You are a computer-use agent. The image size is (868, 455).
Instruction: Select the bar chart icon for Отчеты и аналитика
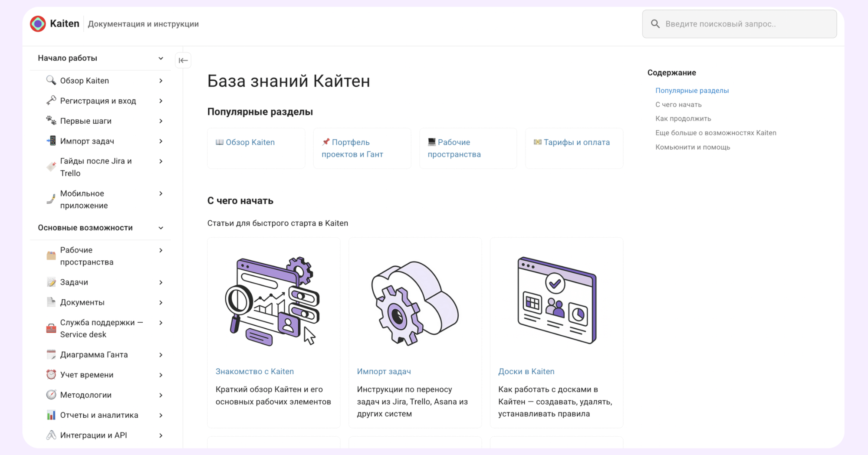51,415
